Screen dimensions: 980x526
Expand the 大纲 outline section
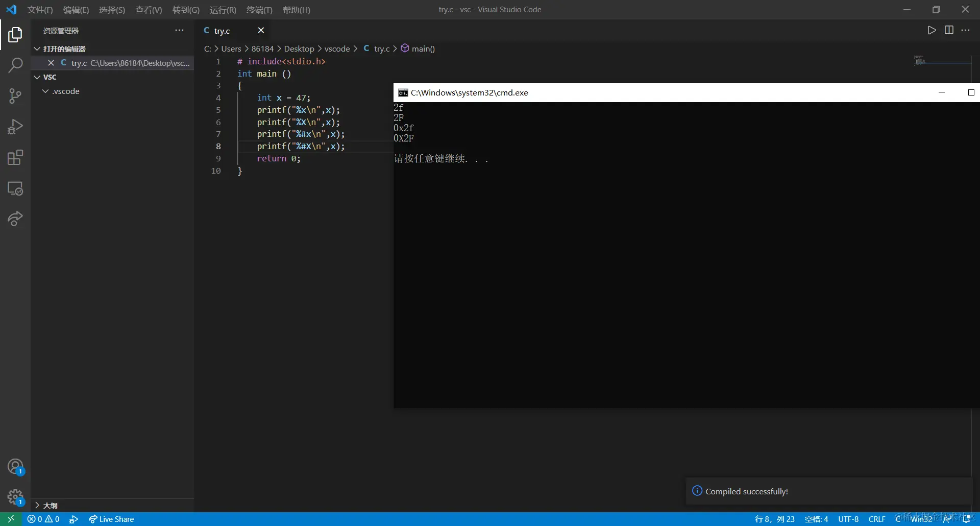click(112, 505)
